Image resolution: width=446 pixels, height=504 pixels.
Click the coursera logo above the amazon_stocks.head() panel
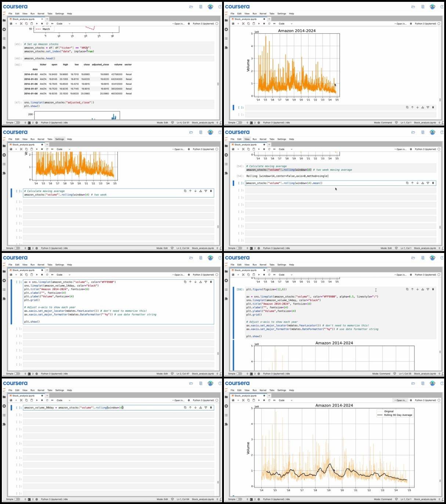(x=15, y=7)
